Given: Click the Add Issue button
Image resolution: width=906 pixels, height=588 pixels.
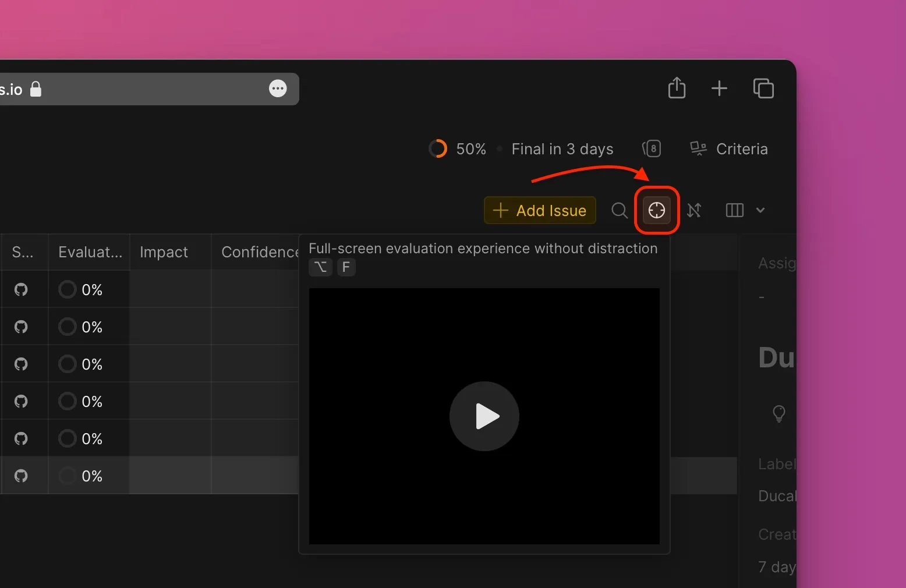Looking at the screenshot, I should (x=540, y=210).
